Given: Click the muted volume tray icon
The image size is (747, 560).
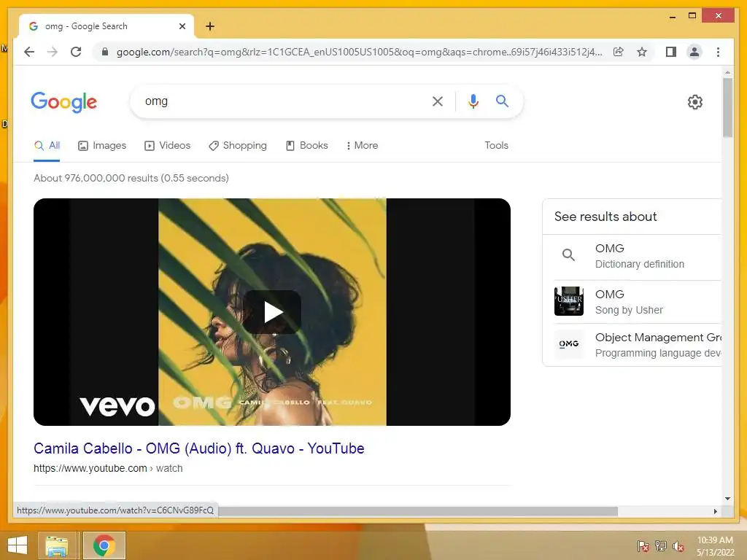Looking at the screenshot, I should point(678,546).
